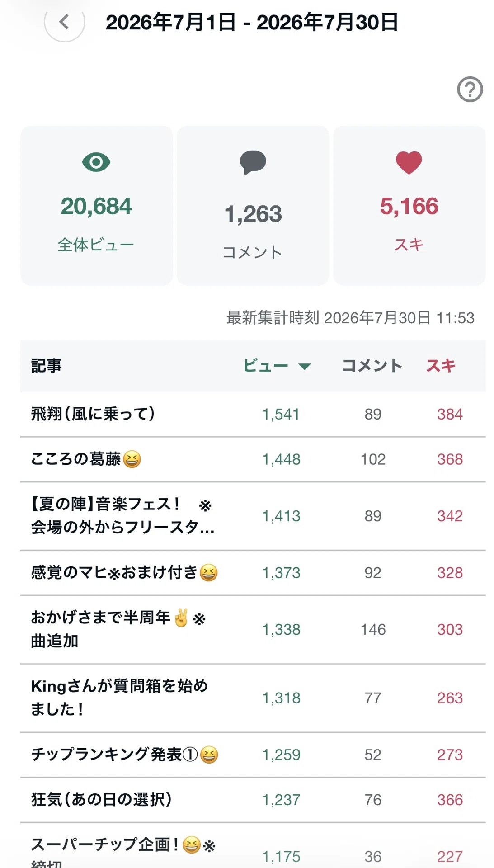The image size is (494, 868).
Task: Click the date range 2026年7月1日 - 2026年7月30日 title
Action: (x=251, y=22)
